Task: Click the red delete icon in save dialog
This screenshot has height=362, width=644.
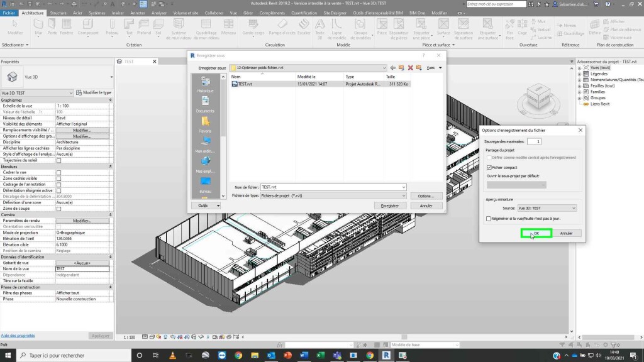Action: pos(410,68)
